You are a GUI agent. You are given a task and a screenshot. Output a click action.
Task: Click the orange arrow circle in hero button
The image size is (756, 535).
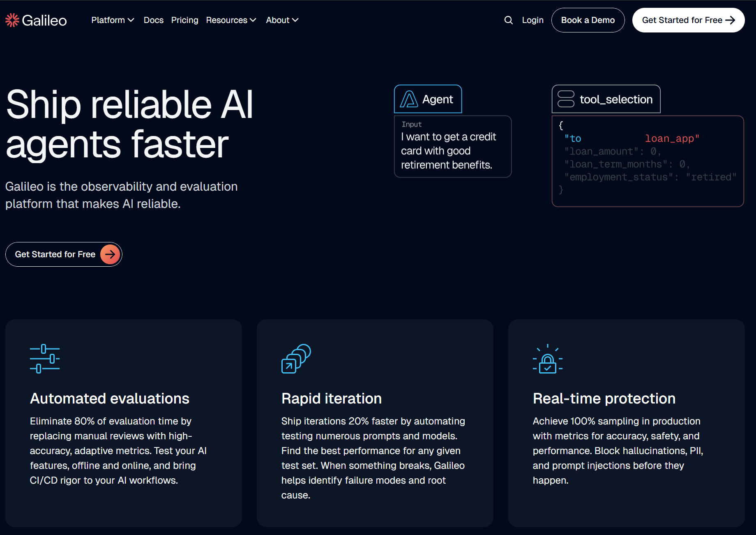point(110,254)
